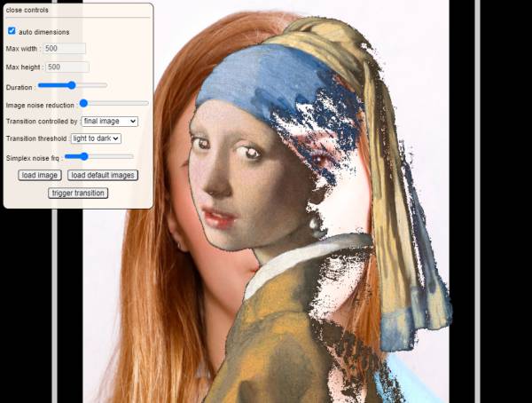Click the Duration slider handle
The width and height of the screenshot is (532, 403).
(69, 85)
